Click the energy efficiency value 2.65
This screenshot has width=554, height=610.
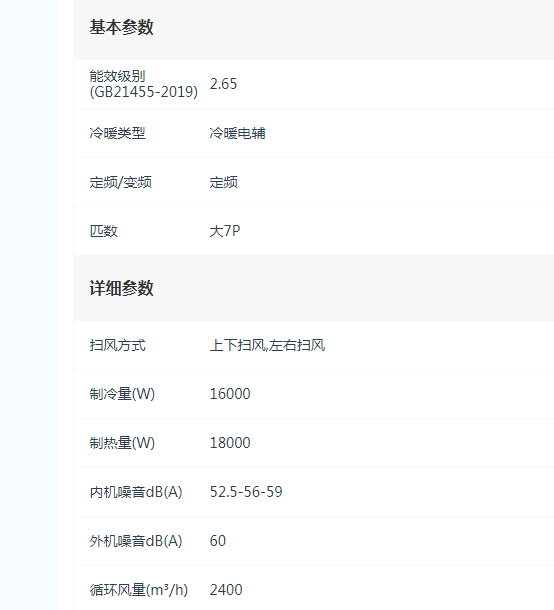tap(223, 84)
